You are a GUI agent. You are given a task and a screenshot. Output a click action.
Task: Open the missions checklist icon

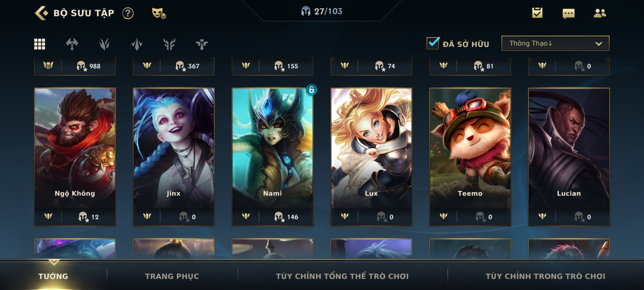[537, 13]
